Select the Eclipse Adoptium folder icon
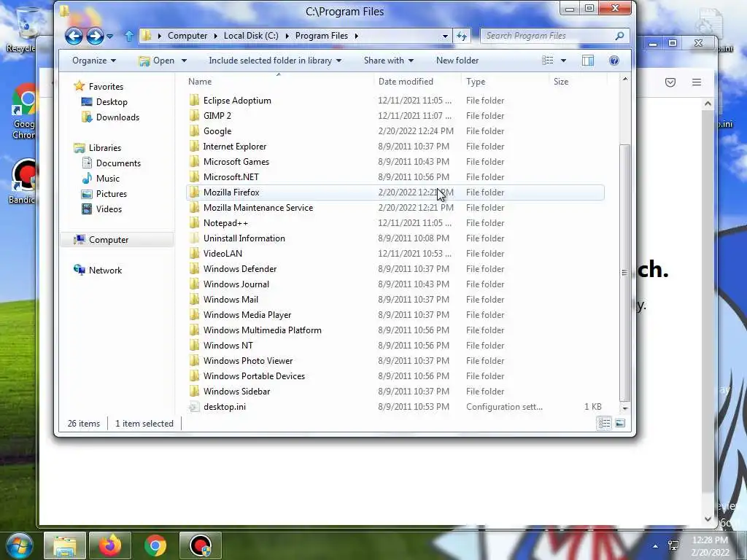Viewport: 747px width, 560px height. click(194, 101)
